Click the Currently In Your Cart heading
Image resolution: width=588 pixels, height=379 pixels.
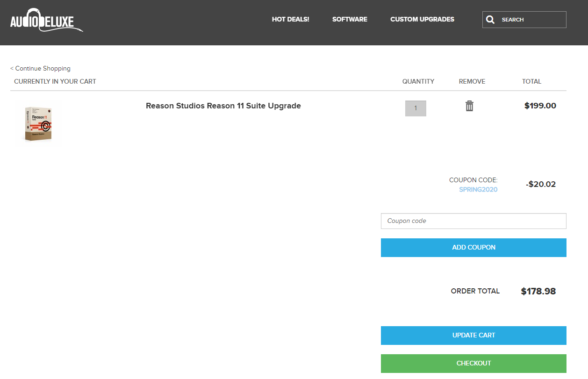tap(55, 81)
